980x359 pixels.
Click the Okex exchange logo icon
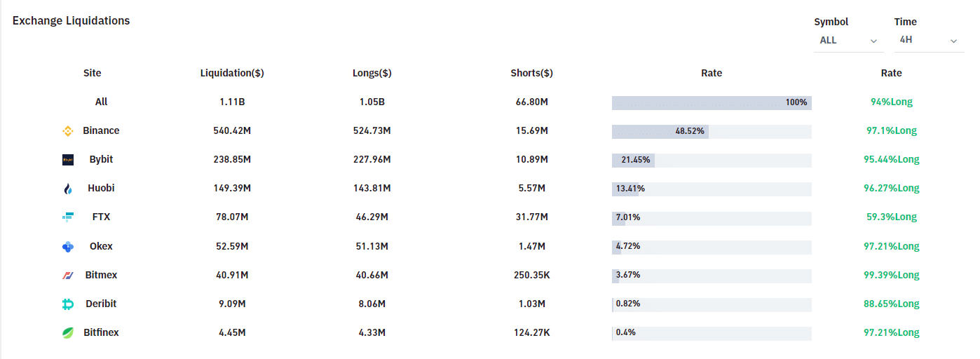[x=68, y=247]
